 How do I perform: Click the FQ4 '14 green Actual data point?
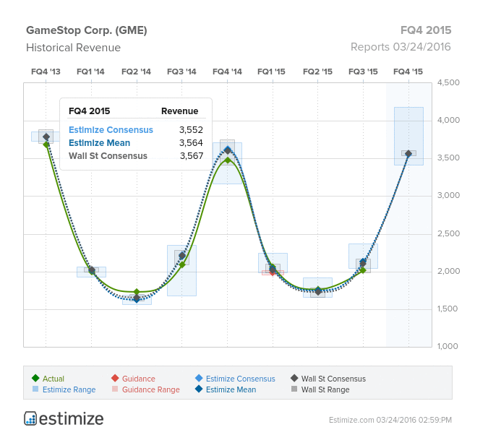pos(228,160)
